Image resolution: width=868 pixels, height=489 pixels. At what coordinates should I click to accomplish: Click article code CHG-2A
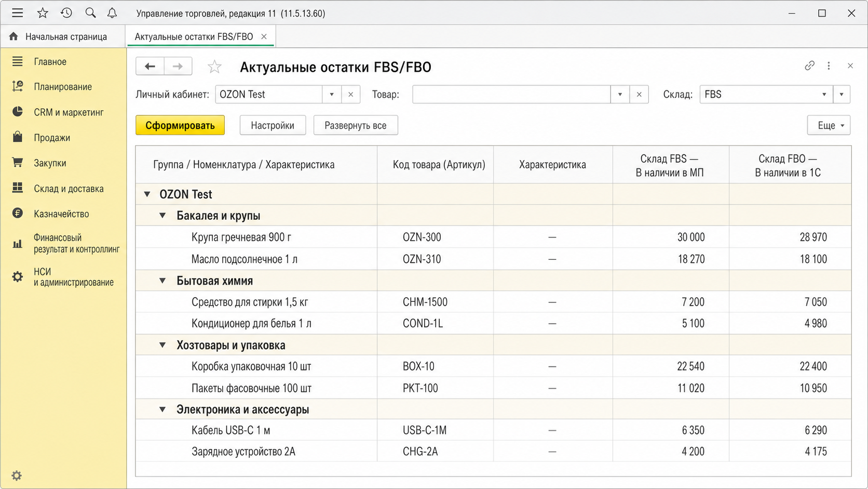click(x=420, y=452)
